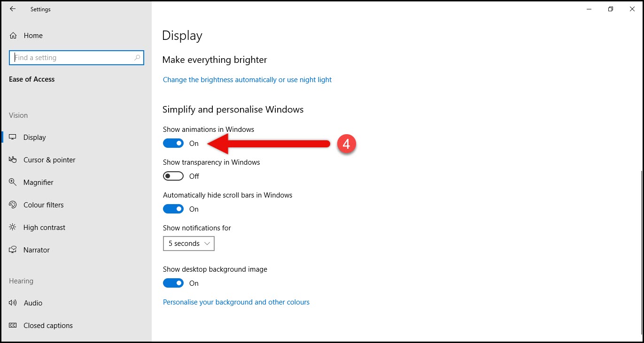644x343 pixels.
Task: Open the brightness or night light link
Action: point(247,80)
